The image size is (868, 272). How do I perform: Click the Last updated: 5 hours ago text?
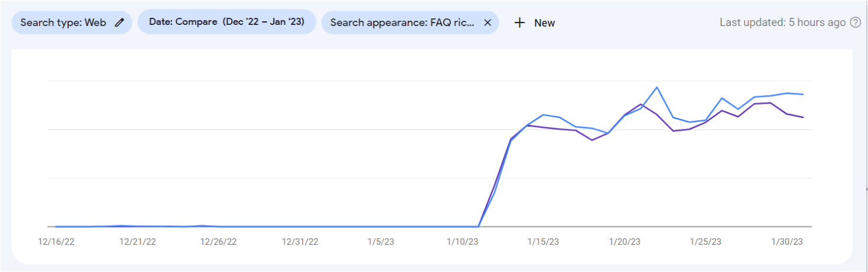[783, 23]
